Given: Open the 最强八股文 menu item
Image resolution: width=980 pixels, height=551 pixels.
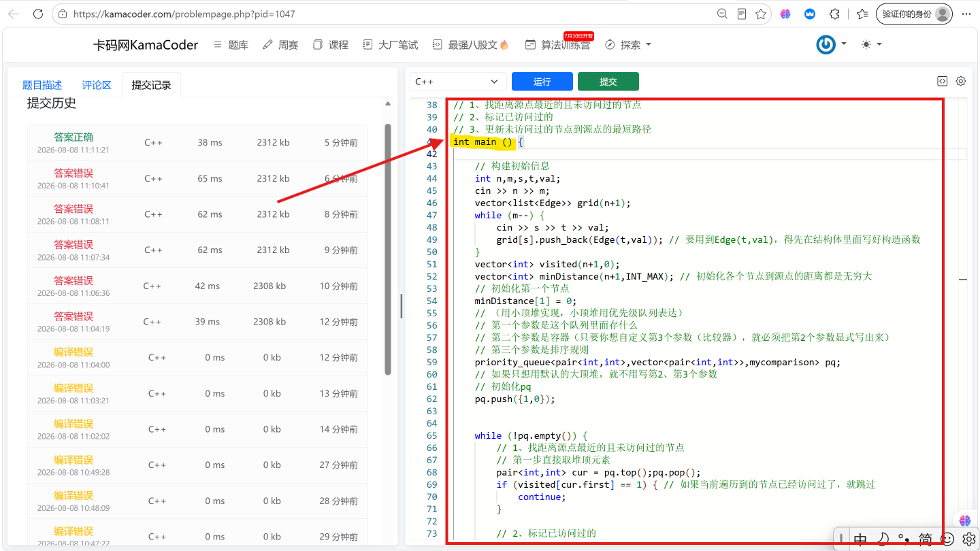Looking at the screenshot, I should pyautogui.click(x=471, y=44).
